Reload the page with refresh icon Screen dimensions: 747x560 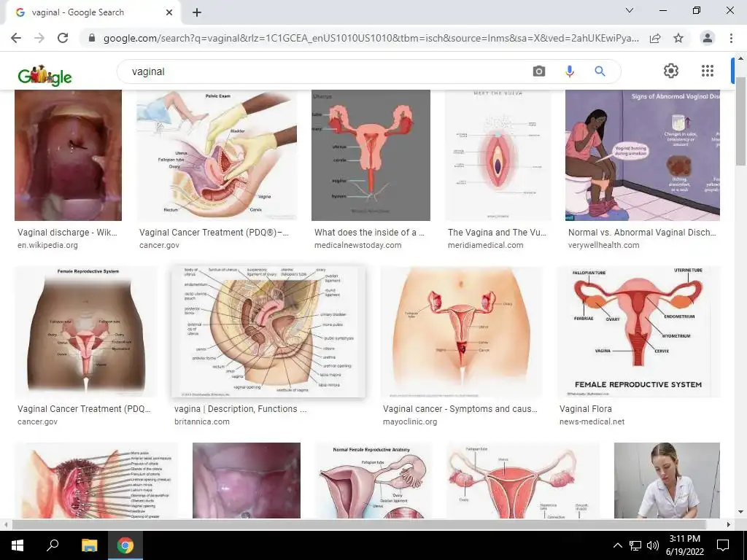[63, 38]
